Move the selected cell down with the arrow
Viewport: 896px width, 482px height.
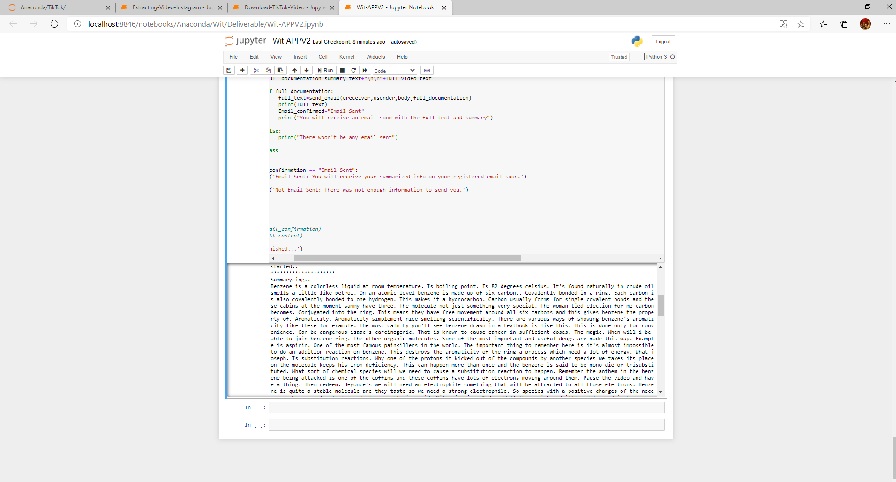click(307, 70)
